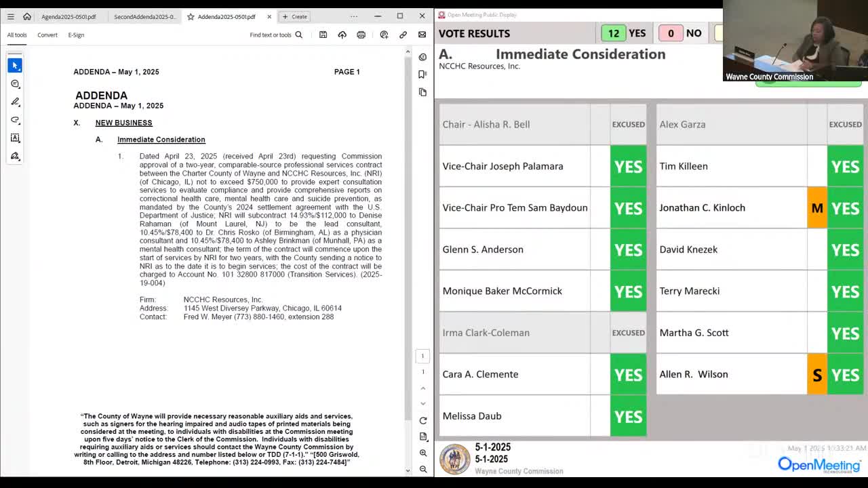Screen dimensions: 868x488
Task: Click "Melissa Daub" name
Action: (x=472, y=416)
